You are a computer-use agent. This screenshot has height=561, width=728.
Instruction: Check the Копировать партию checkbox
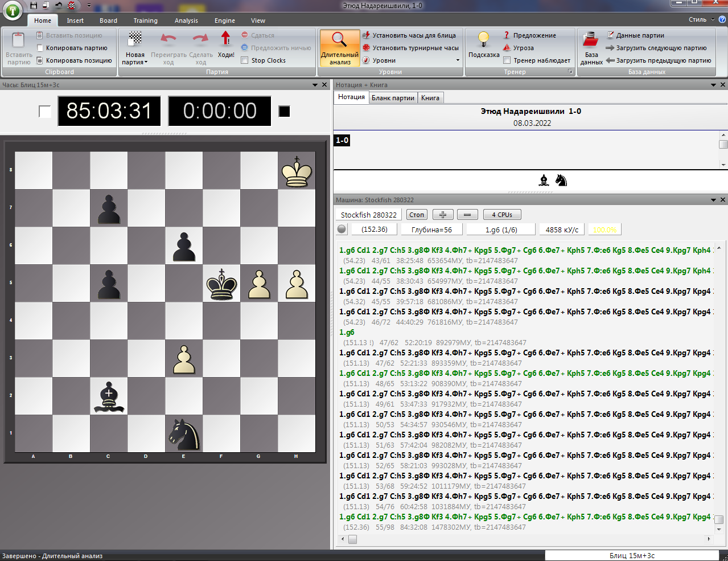40,48
